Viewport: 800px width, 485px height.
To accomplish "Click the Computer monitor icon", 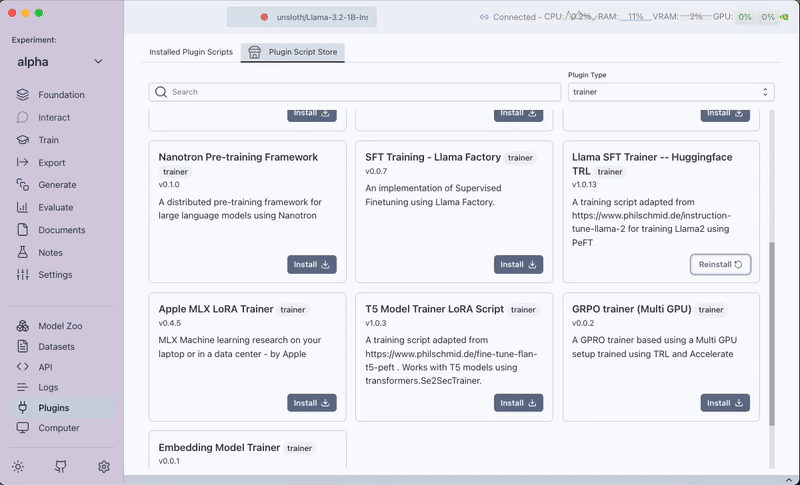I will point(22,428).
